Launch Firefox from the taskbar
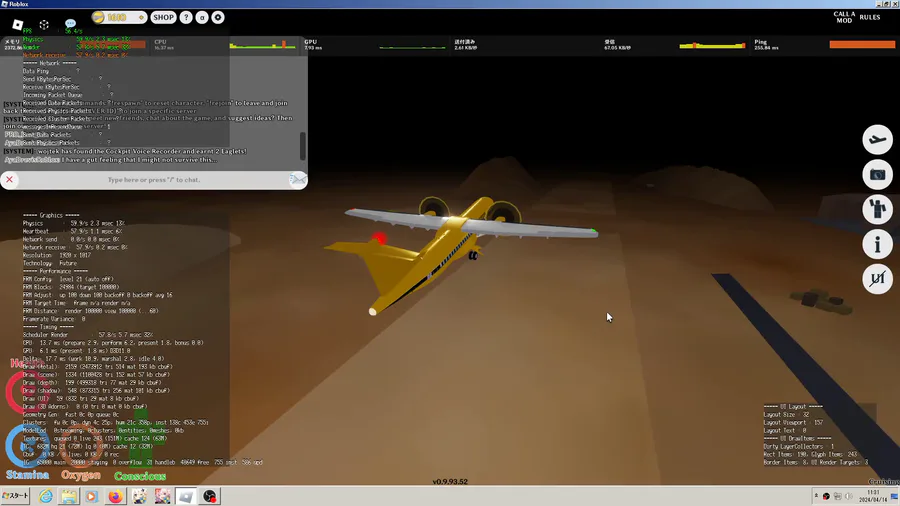The image size is (900, 506). (x=115, y=496)
